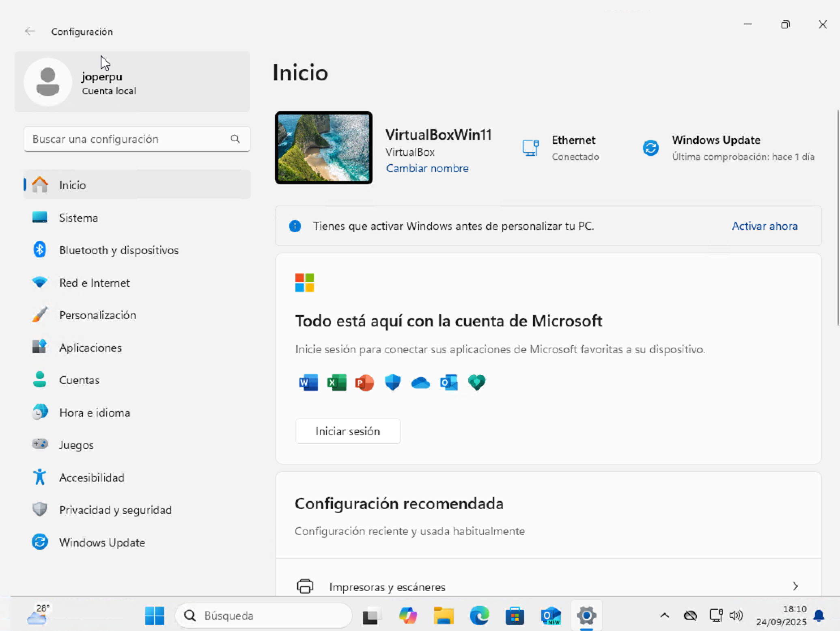Focus the Buscar una configuración field
The width and height of the screenshot is (840, 631).
pyautogui.click(x=137, y=139)
